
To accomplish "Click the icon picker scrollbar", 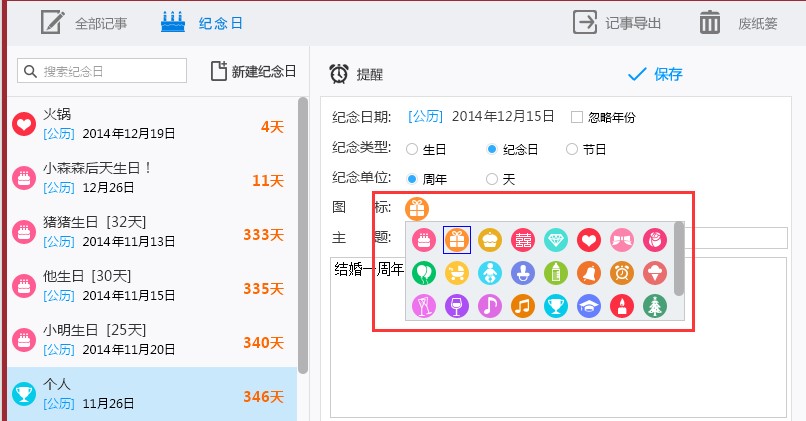I will (679, 259).
